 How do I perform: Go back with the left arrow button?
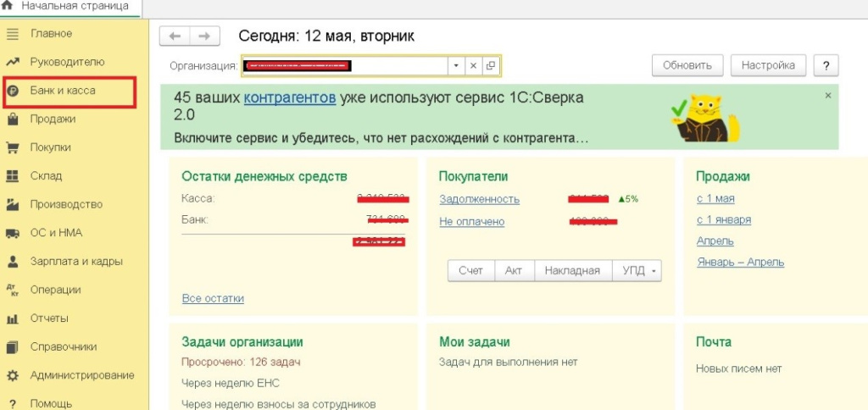click(175, 36)
